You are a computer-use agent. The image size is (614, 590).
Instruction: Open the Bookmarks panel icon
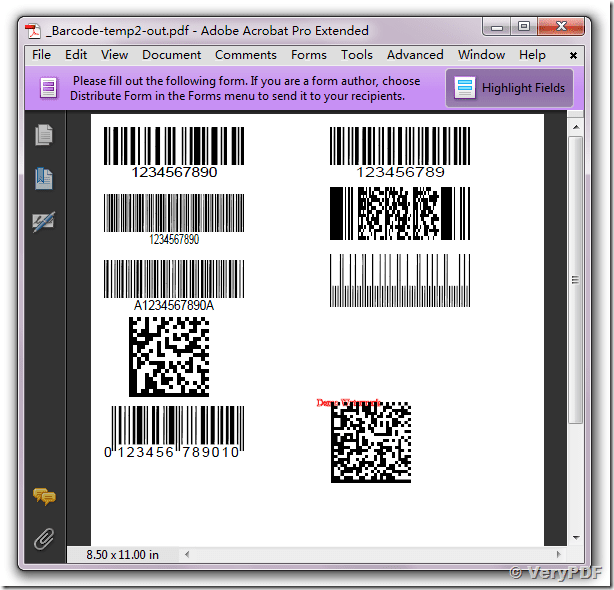(x=43, y=179)
